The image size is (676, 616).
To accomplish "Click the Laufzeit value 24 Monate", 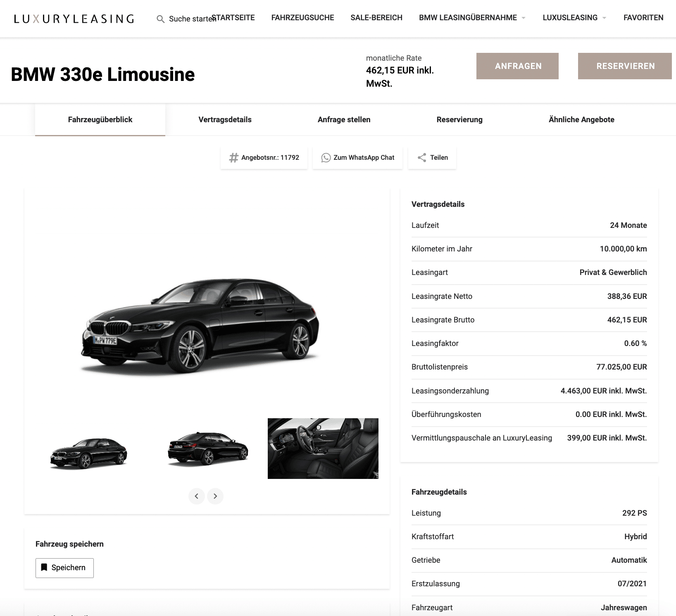I will [628, 225].
